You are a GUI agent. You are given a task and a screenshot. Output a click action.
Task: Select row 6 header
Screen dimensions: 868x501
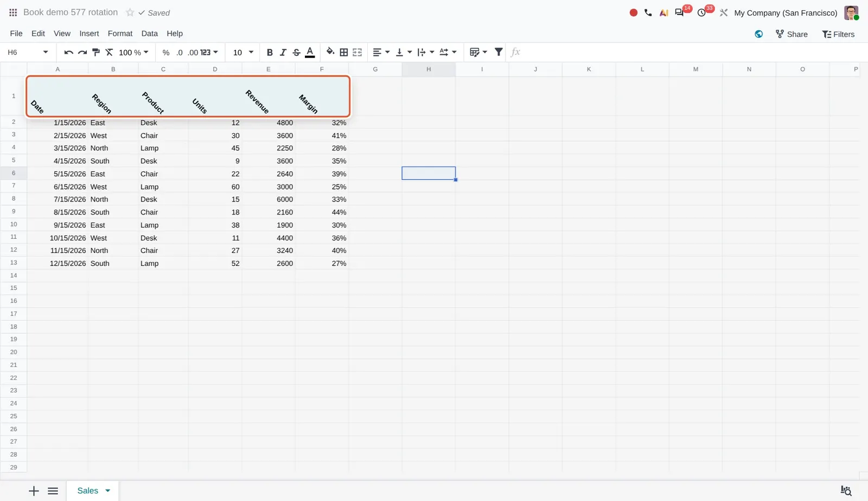[14, 173]
